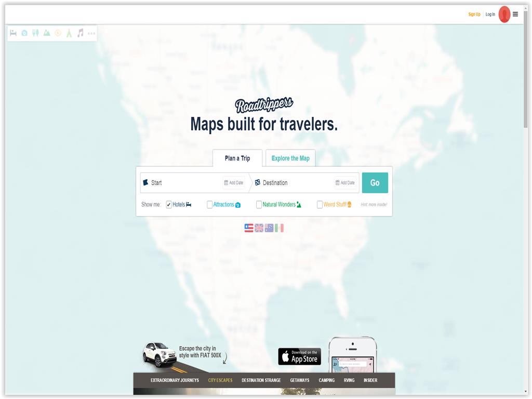Open City Escapes menu item
Image resolution: width=532 pixels, height=399 pixels.
(220, 380)
